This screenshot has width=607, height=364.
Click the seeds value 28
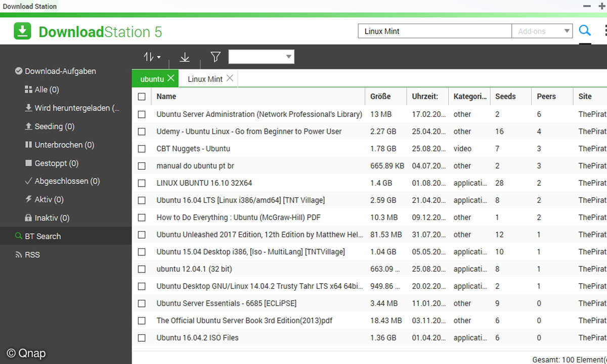click(500, 183)
